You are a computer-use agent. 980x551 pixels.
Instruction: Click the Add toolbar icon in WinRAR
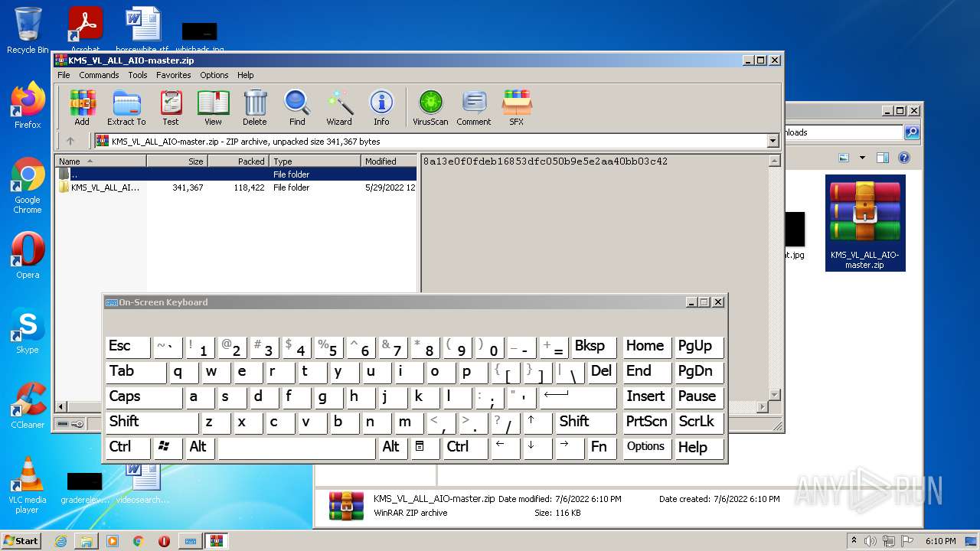tap(82, 107)
